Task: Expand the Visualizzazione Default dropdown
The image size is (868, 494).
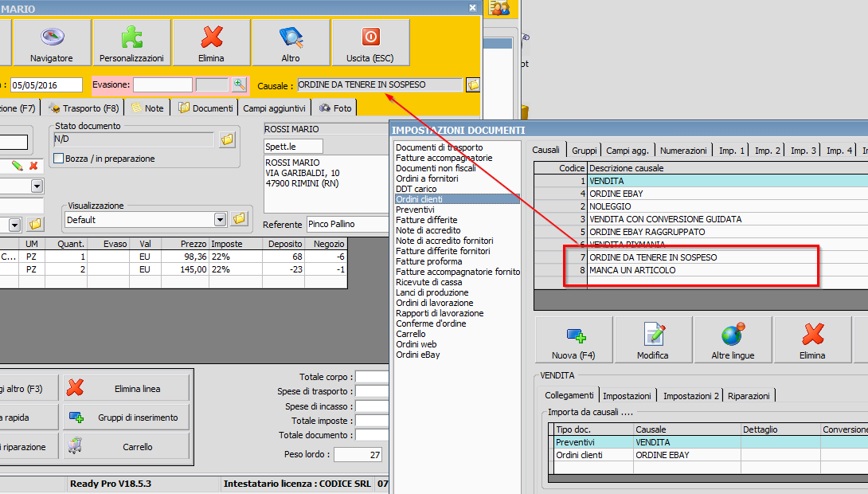Action: (x=221, y=219)
